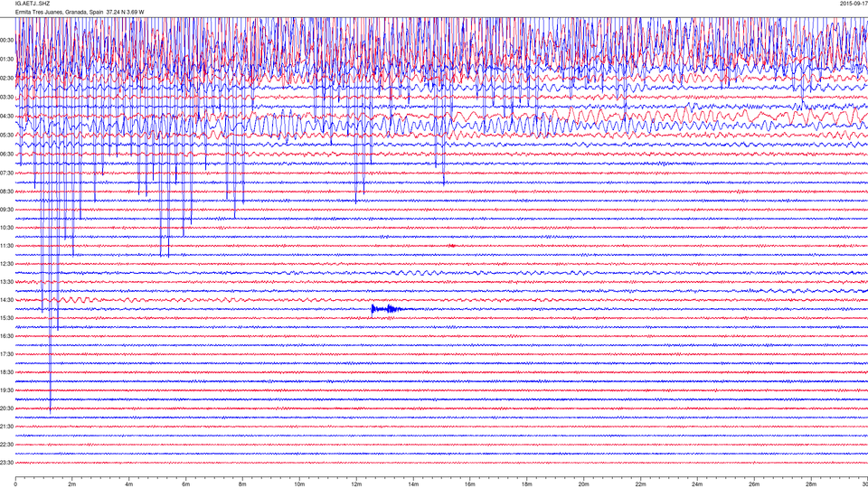Click the 16m axis tick label
This screenshot has width=868, height=488.
tap(470, 484)
